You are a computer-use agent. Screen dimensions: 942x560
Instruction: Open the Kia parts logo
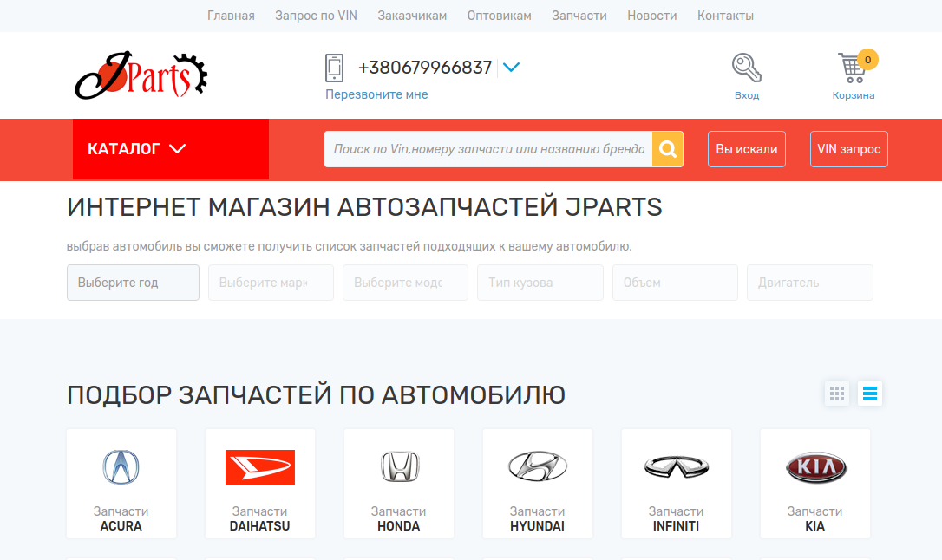[x=814, y=466]
